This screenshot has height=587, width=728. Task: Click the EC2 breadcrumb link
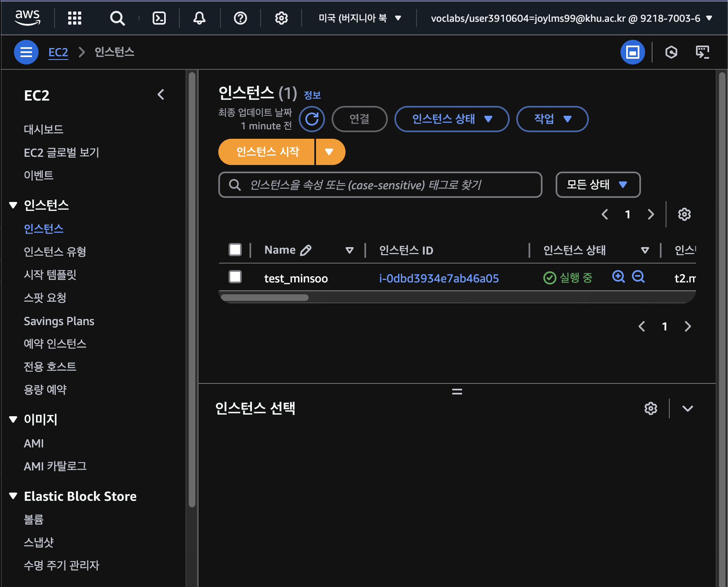click(x=58, y=52)
